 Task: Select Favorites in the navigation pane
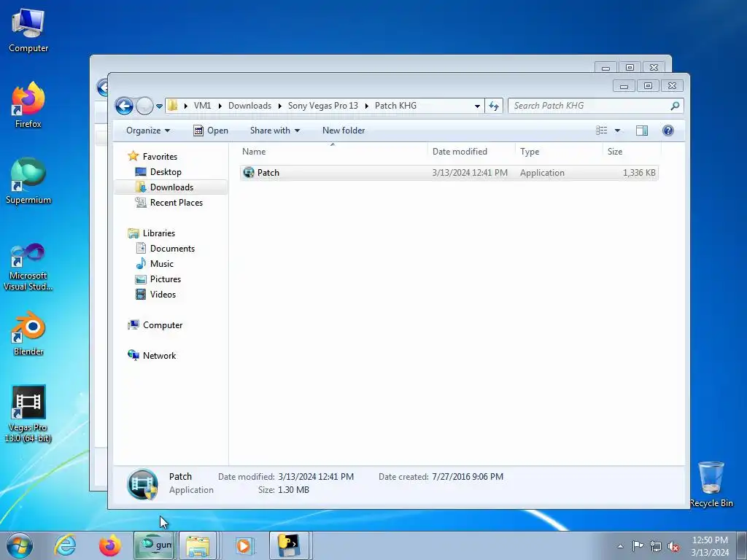(160, 157)
